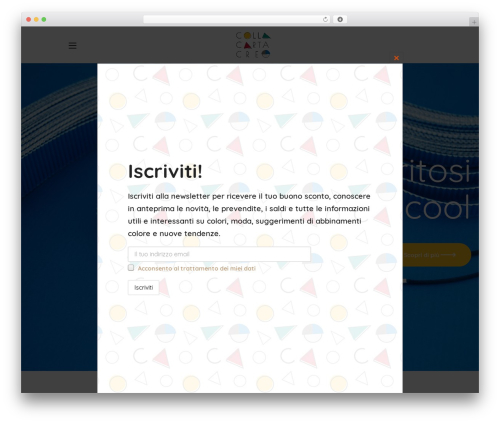Image resolution: width=500 pixels, height=423 pixels.
Task: Click the red macOS close dot
Action: (29, 20)
